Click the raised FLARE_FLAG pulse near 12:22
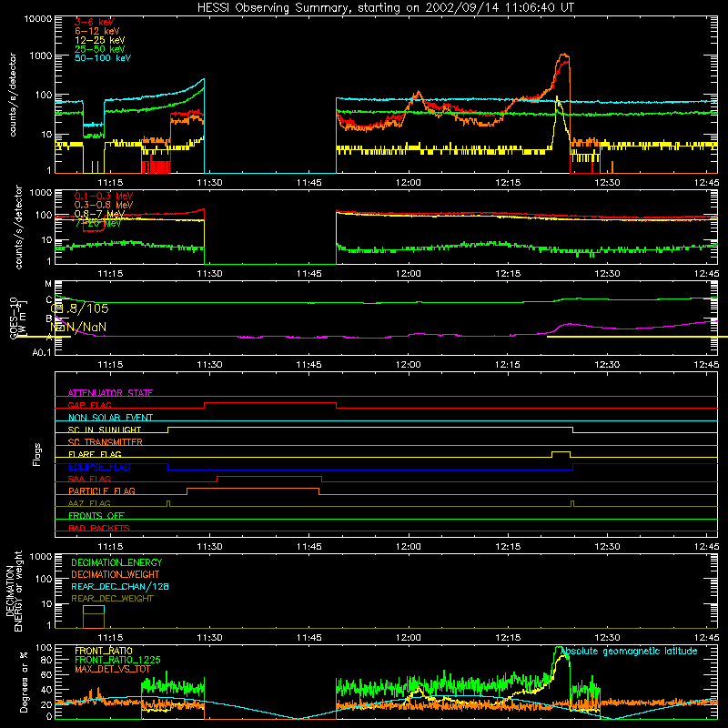This screenshot has height=728, width=728. pyautogui.click(x=561, y=454)
